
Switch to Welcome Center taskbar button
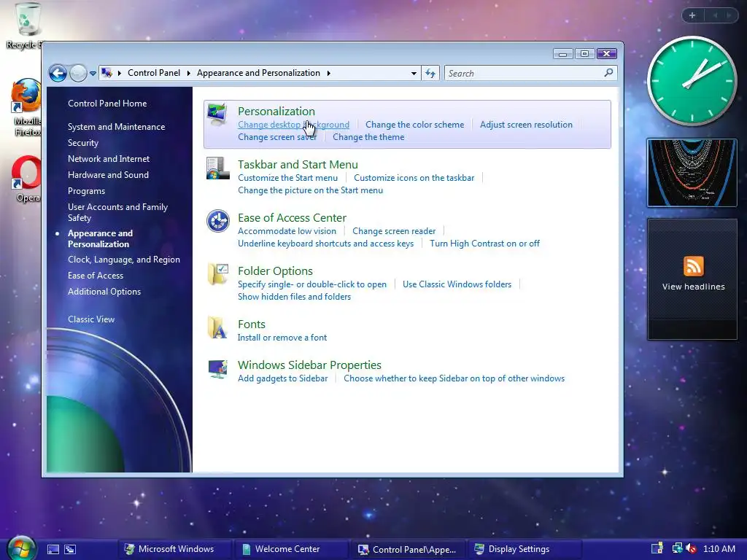[291, 550]
